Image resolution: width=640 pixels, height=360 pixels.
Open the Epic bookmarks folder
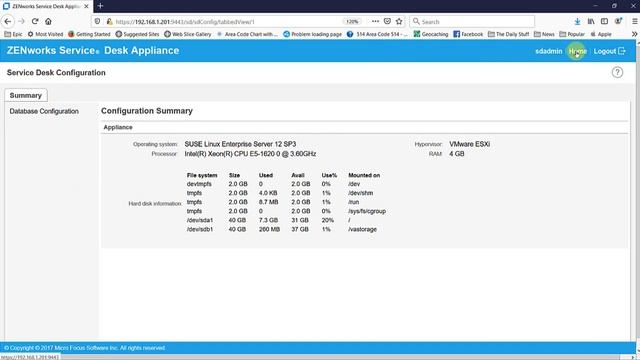pyautogui.click(x=13, y=34)
